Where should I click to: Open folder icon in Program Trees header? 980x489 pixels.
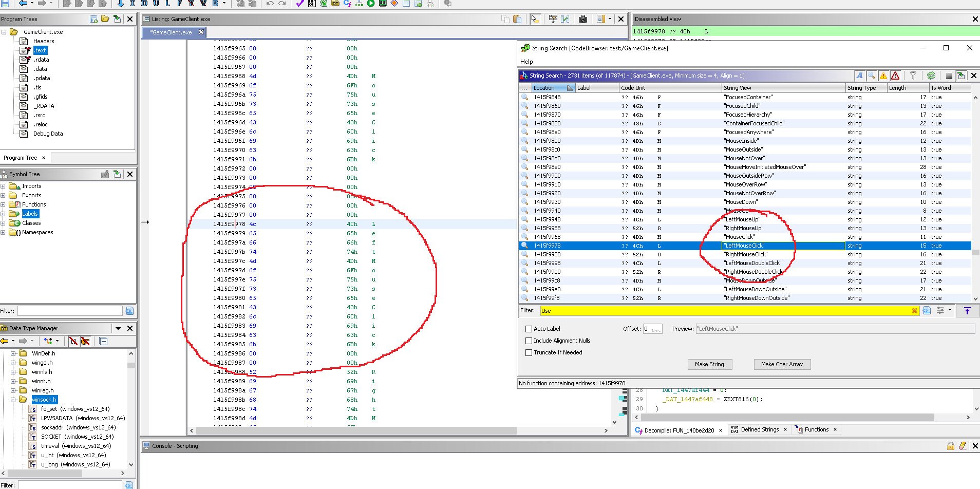(x=105, y=19)
